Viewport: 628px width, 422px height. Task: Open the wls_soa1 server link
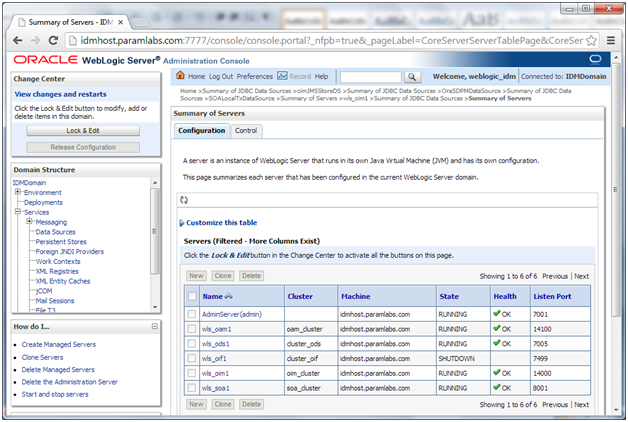[215, 388]
